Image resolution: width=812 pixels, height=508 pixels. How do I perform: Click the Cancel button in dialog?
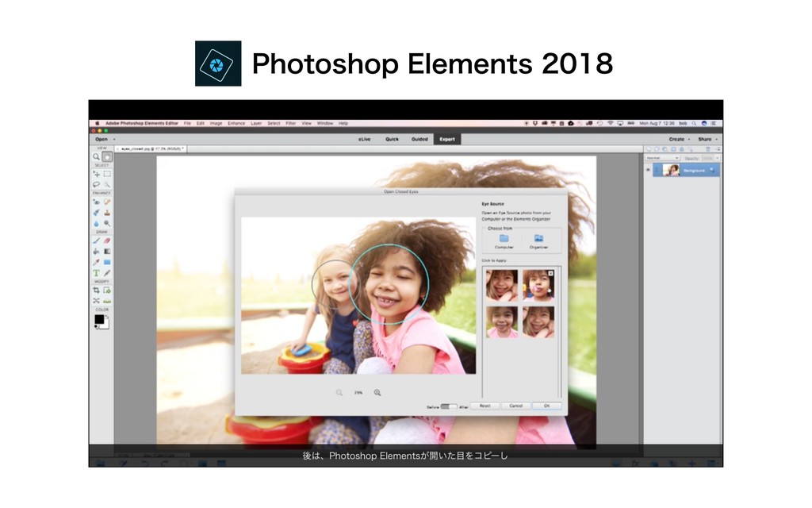click(x=515, y=406)
